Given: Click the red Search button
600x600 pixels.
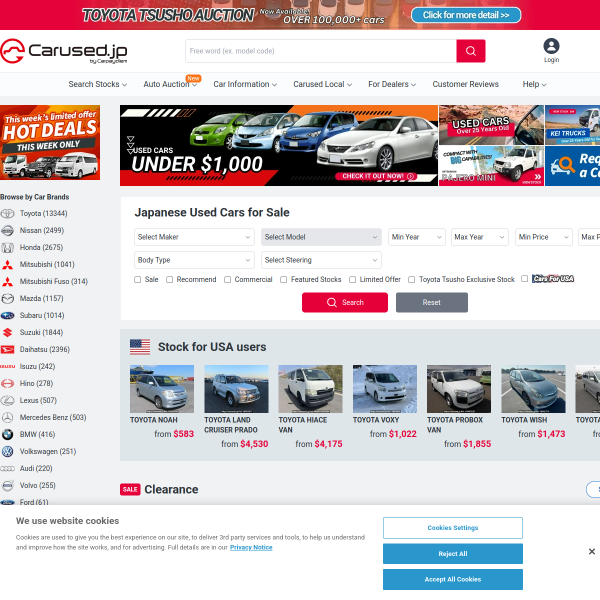Looking at the screenshot, I should (345, 303).
